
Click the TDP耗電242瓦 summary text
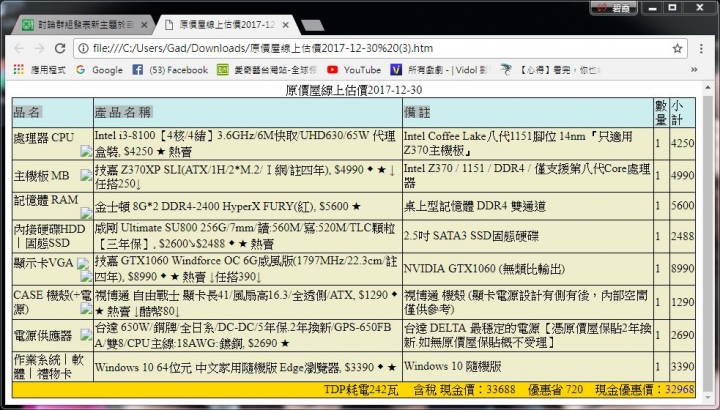(x=361, y=390)
